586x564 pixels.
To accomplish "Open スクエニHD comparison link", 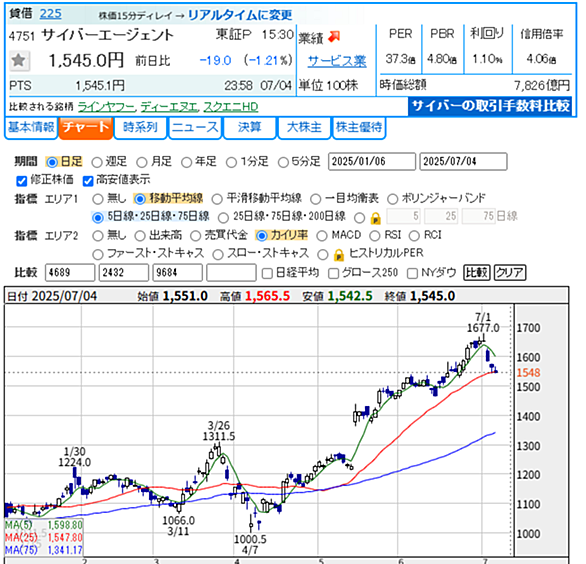I will [x=231, y=108].
